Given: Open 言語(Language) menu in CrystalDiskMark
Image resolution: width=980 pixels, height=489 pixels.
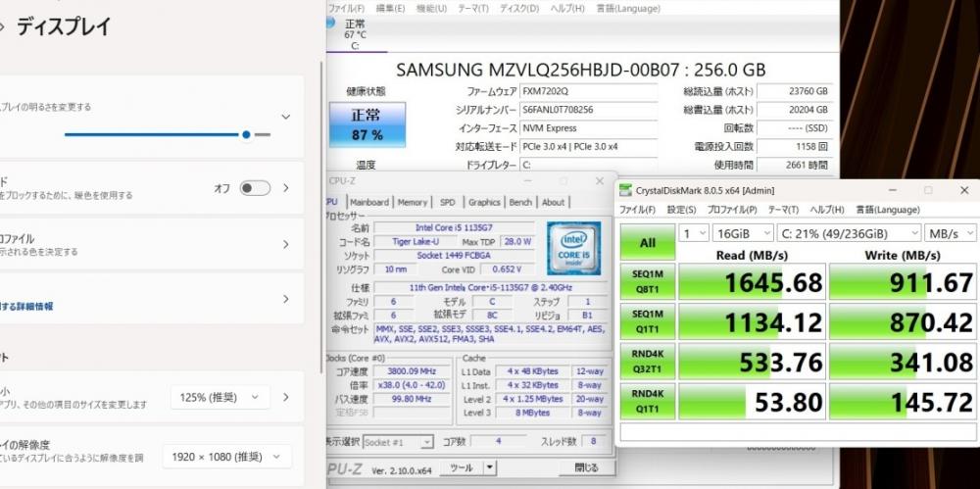Looking at the screenshot, I should click(x=888, y=210).
